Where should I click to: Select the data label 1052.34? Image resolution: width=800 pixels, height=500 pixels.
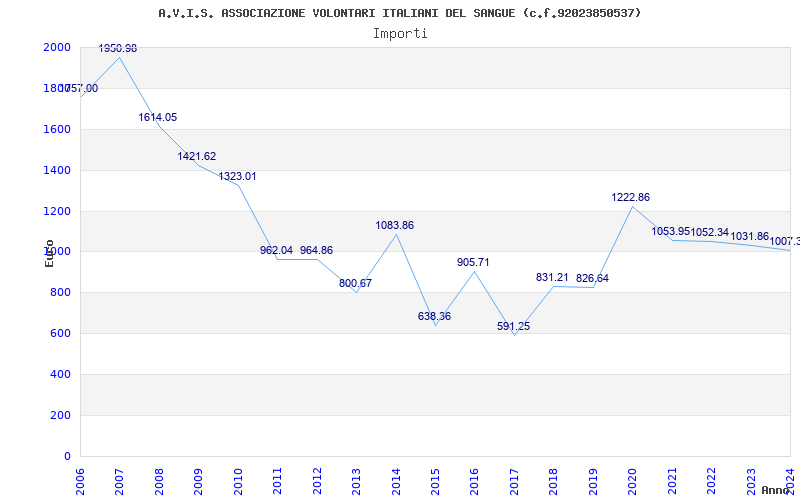pos(710,233)
